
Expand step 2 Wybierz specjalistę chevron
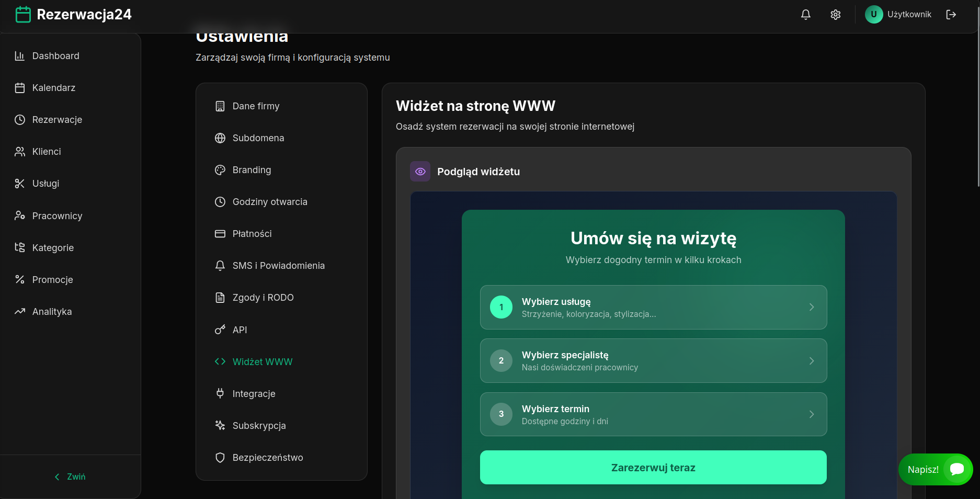[x=812, y=360]
